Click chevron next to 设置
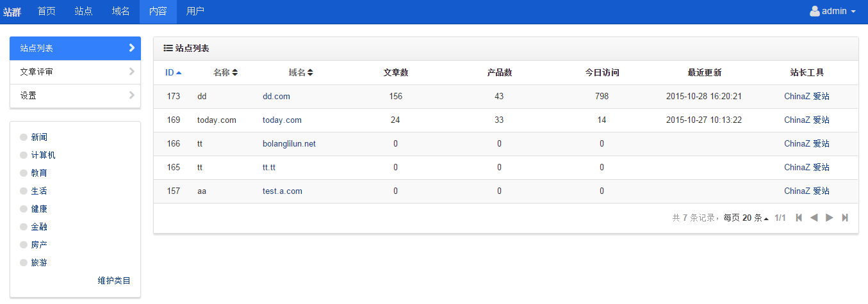The height and width of the screenshot is (304, 868). pyautogui.click(x=132, y=95)
